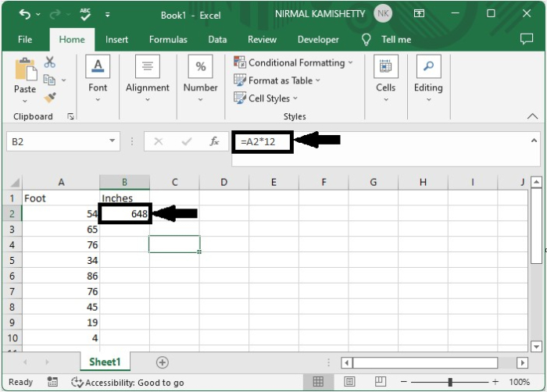Image resolution: width=547 pixels, height=392 pixels.
Task: Open the Alignment group button
Action: point(148,78)
